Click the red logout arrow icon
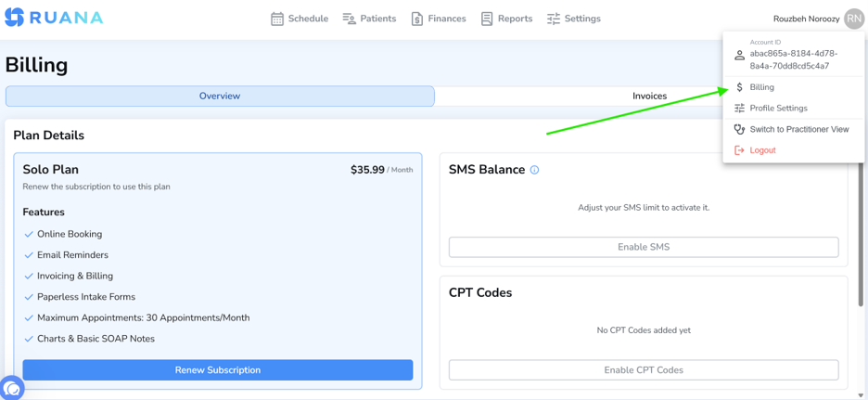868x400 pixels. point(739,150)
